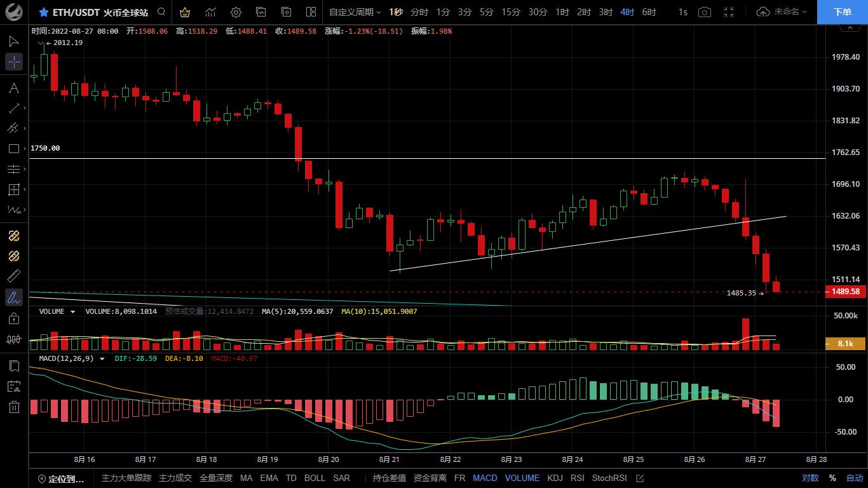Expand the VOLUME indicator dropdown arrow
The image size is (868, 488).
pyautogui.click(x=72, y=312)
